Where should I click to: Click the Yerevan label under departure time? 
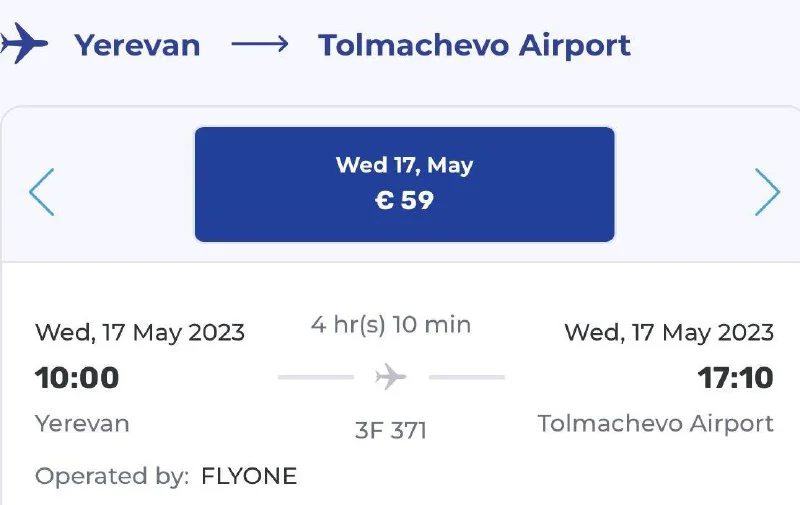point(82,423)
